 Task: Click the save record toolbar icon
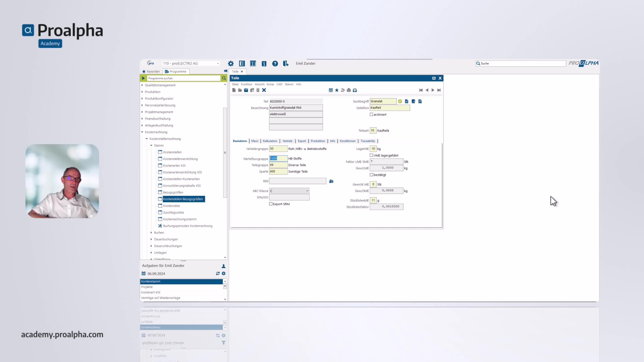tap(246, 90)
